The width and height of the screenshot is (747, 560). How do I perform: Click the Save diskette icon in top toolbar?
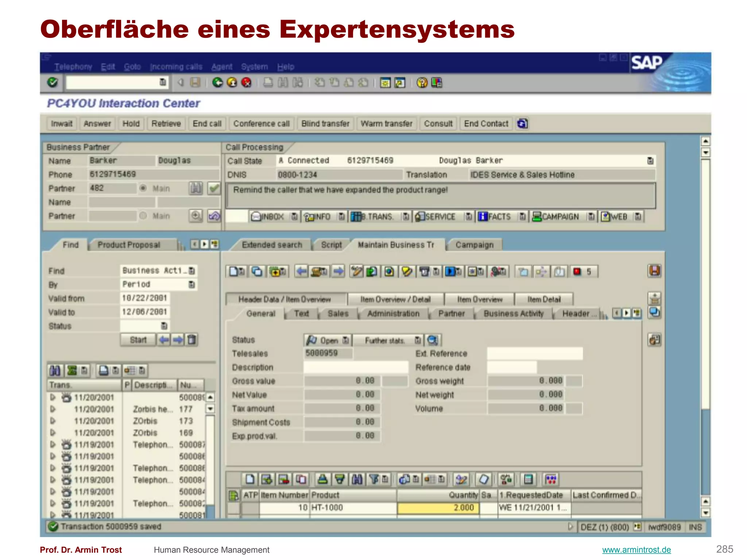coord(196,83)
